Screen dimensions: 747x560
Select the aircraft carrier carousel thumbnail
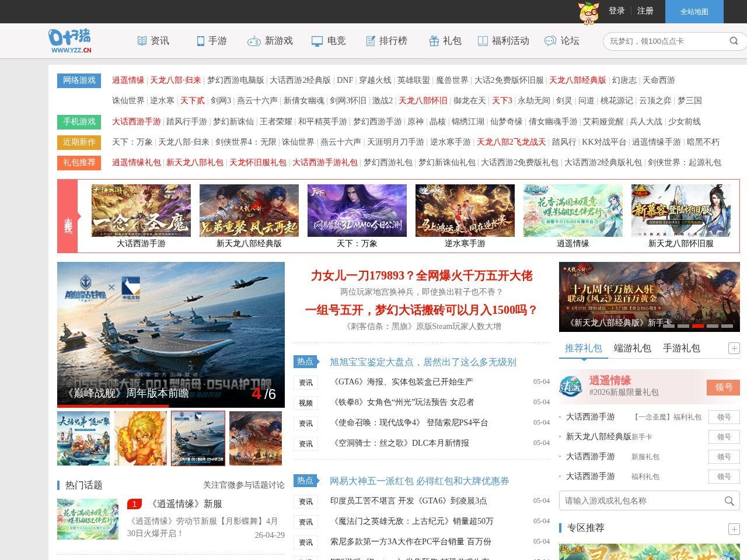coord(198,438)
